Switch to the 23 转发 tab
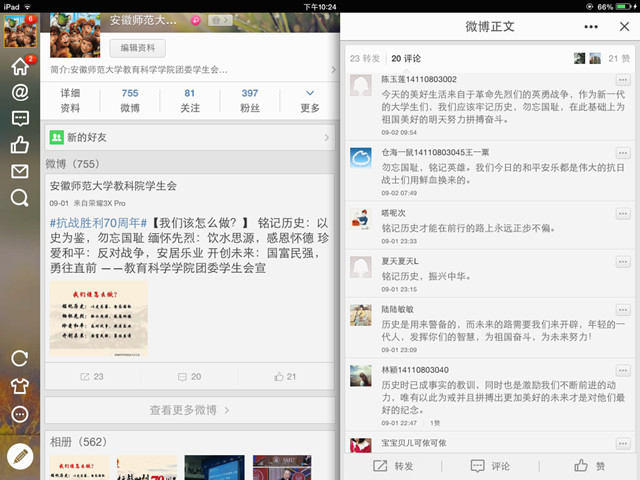Viewport: 640px width, 480px height. (x=367, y=59)
